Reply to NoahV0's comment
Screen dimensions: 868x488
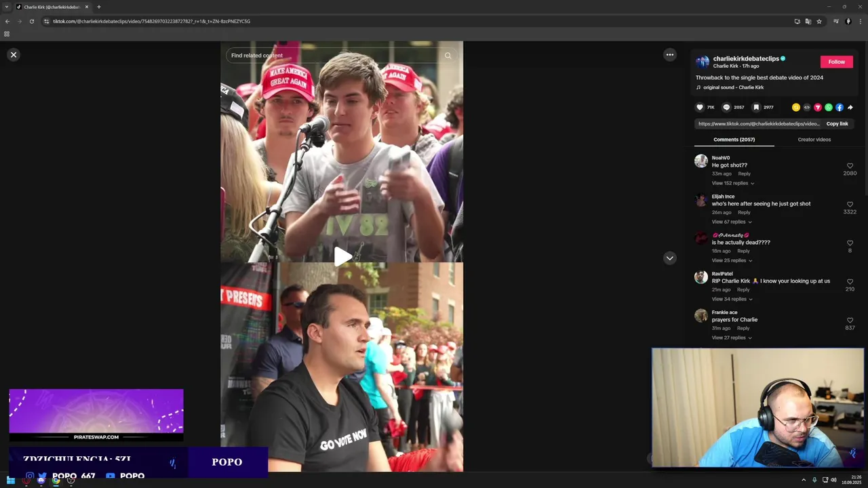click(x=744, y=174)
